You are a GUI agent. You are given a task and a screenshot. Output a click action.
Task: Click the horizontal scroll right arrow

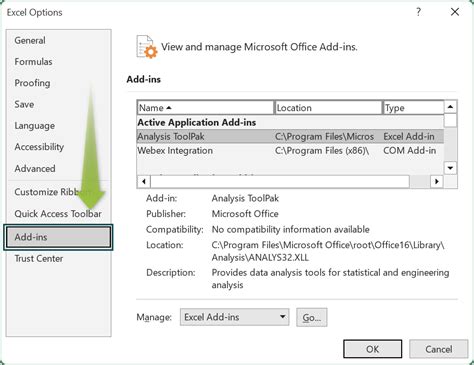point(437,182)
